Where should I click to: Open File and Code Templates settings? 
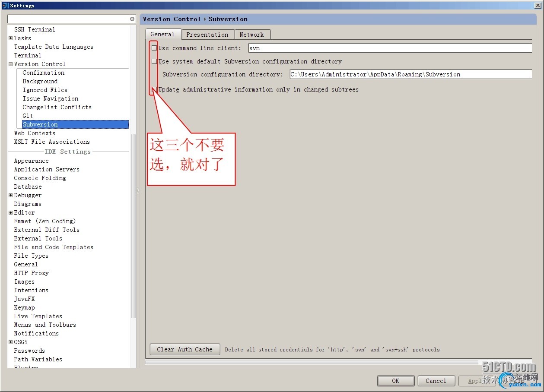click(x=54, y=247)
